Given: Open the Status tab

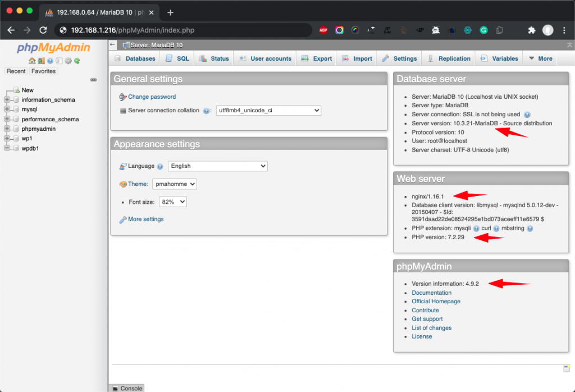Looking at the screenshot, I should (214, 58).
